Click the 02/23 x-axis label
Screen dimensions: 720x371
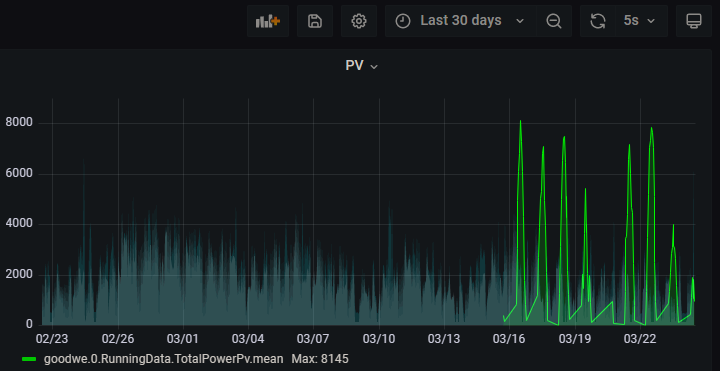pos(52,339)
